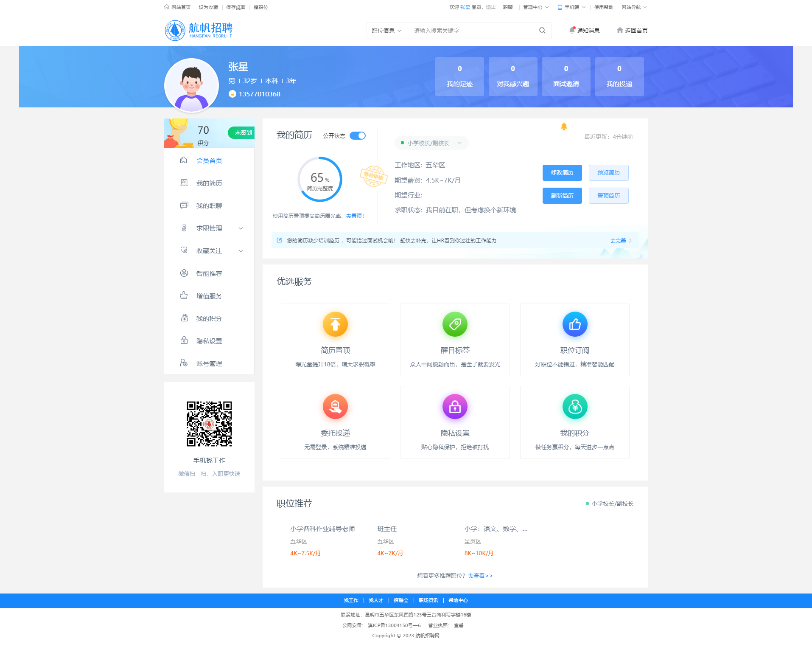The width and height of the screenshot is (812, 647).
Task: Click the search magnifier icon
Action: (542, 31)
